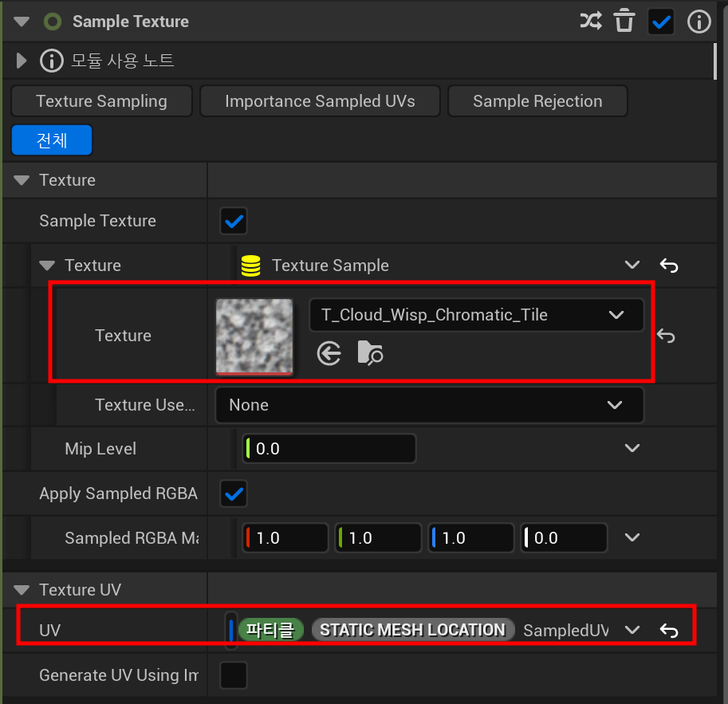Click the 파티클 namespace tag
The height and width of the screenshot is (704, 728).
coord(270,630)
